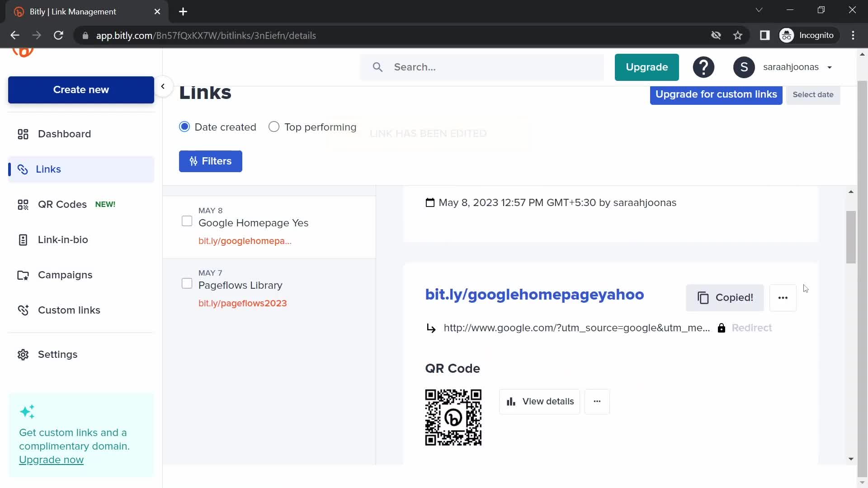Viewport: 868px width, 488px height.
Task: Check the Google Homepage Yes checkbox
Action: pos(187,221)
